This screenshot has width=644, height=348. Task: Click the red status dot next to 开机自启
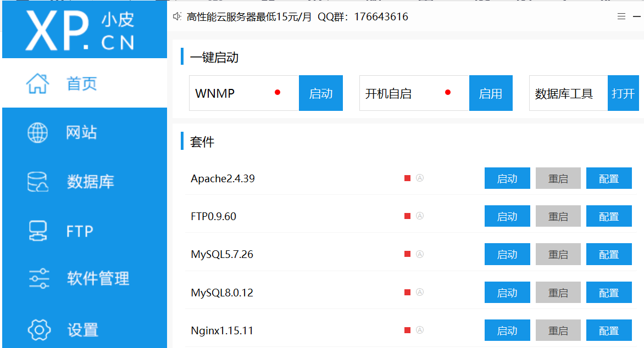point(448,92)
